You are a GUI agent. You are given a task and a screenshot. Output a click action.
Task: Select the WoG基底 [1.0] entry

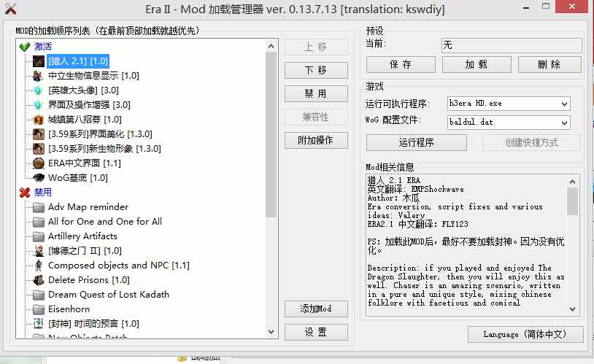pyautogui.click(x=77, y=178)
